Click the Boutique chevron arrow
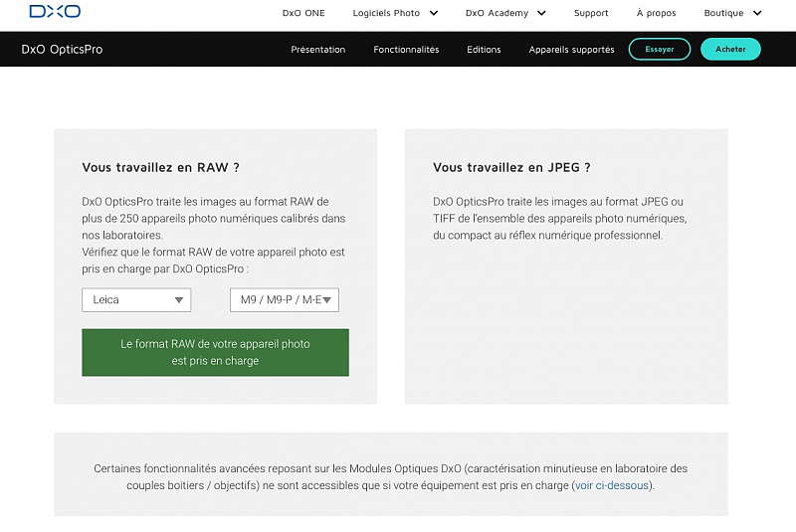This screenshot has width=796, height=532. [757, 14]
